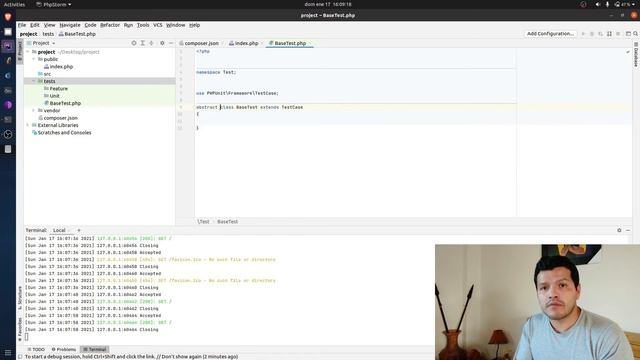Viewport: 640px width, 360px height.
Task: Expand the vendor folder
Action: point(34,110)
